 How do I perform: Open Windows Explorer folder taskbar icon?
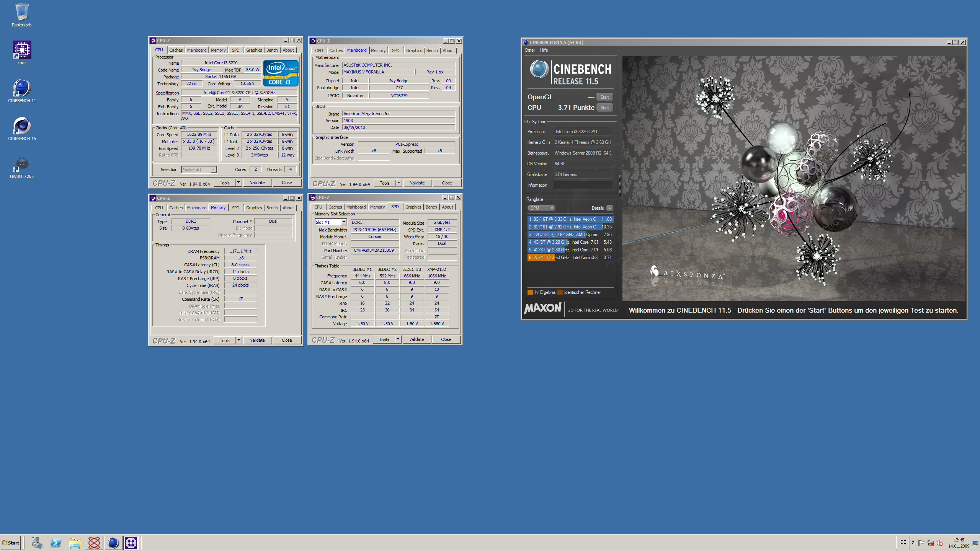pyautogui.click(x=75, y=543)
